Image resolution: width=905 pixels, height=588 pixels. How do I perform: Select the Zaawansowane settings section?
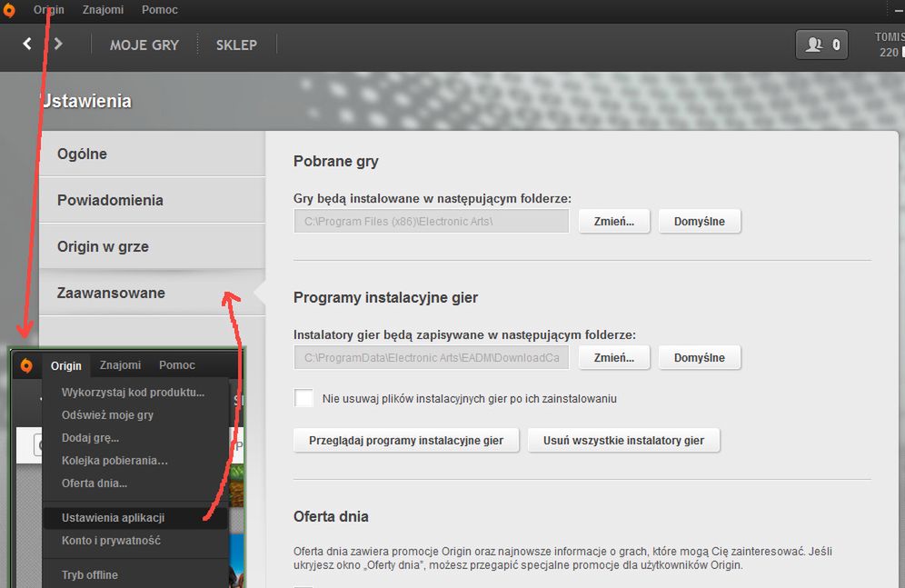pyautogui.click(x=153, y=293)
